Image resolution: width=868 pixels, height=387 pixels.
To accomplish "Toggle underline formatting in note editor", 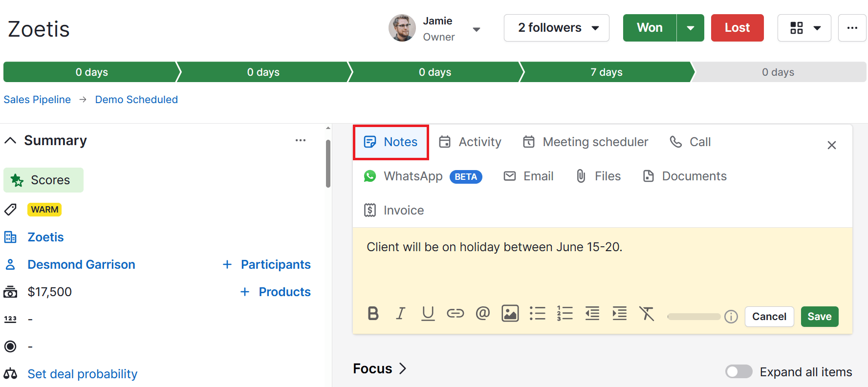I will [x=428, y=313].
